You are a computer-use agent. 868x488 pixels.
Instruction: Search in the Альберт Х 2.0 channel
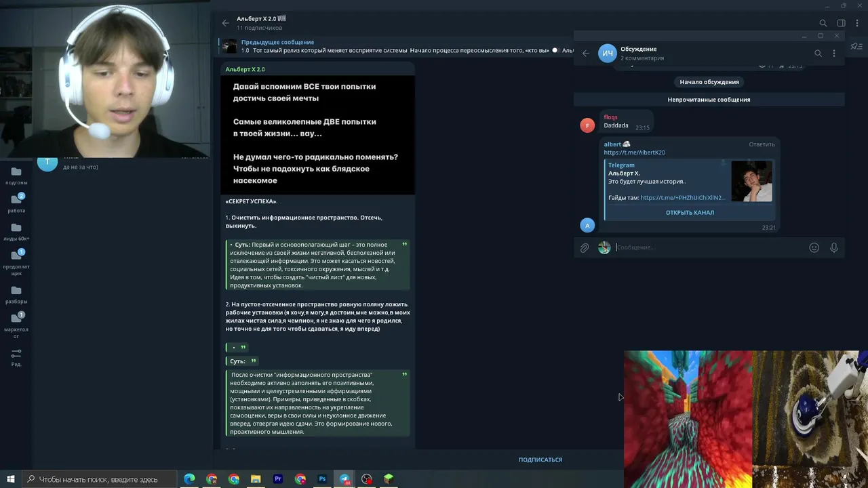[x=823, y=23]
